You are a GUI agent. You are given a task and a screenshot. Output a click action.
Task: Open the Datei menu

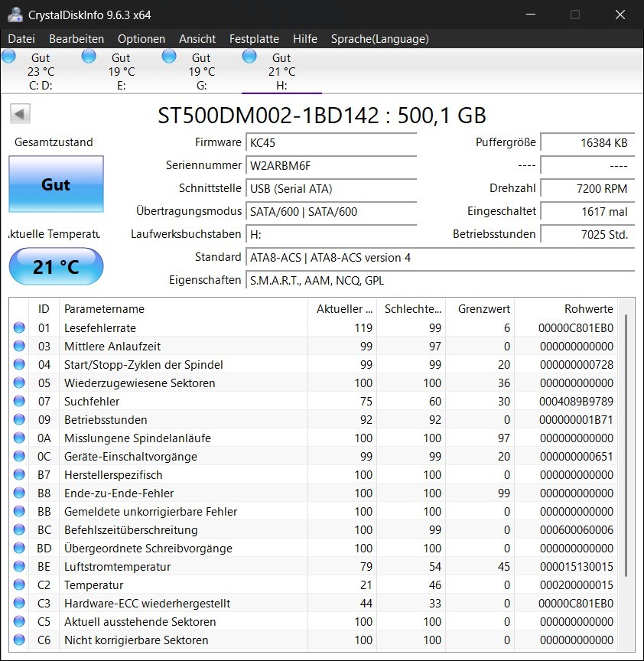tap(21, 38)
